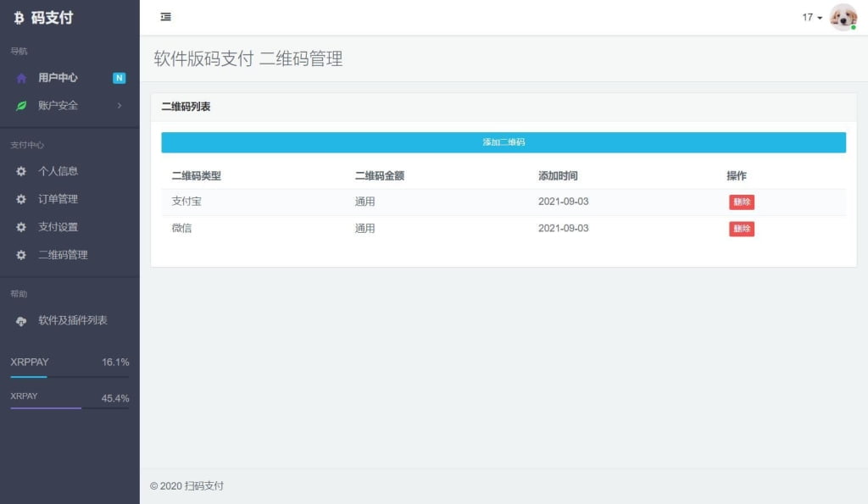Click the blue N badge on 用户中心
Image resolution: width=868 pixels, height=504 pixels.
pyautogui.click(x=119, y=78)
